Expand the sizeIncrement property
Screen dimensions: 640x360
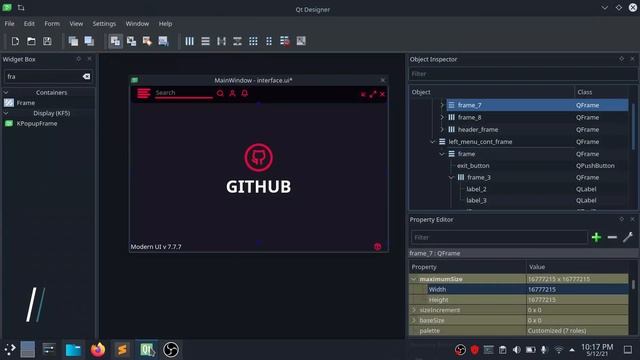pos(414,310)
